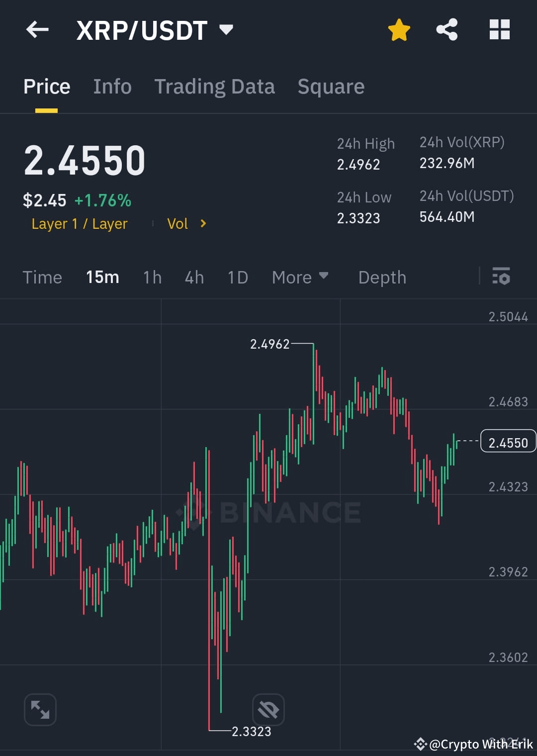
Task: Select the Layer 1 / Layer tag
Action: pyautogui.click(x=79, y=224)
